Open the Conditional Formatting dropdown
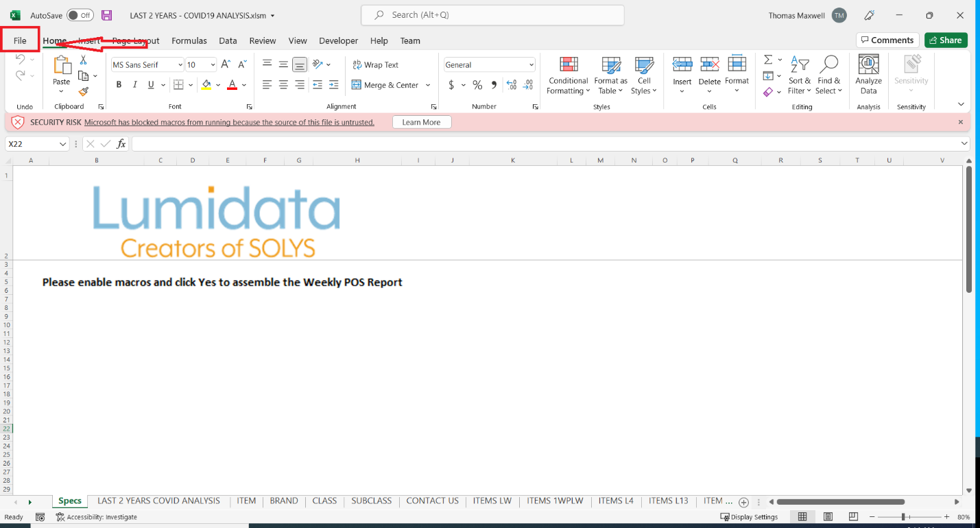Viewport: 980px width, 528px height. coord(568,75)
